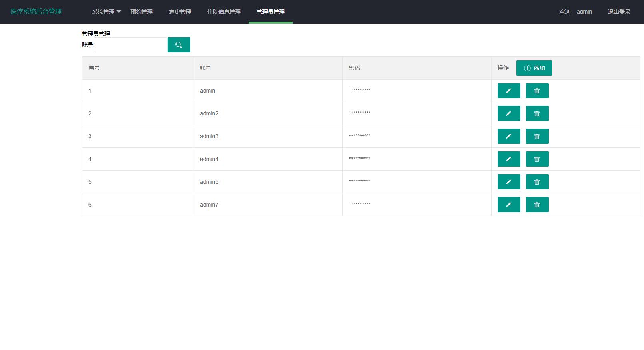Click pencil icon for admin3
The image size is (644, 350).
[x=508, y=136]
